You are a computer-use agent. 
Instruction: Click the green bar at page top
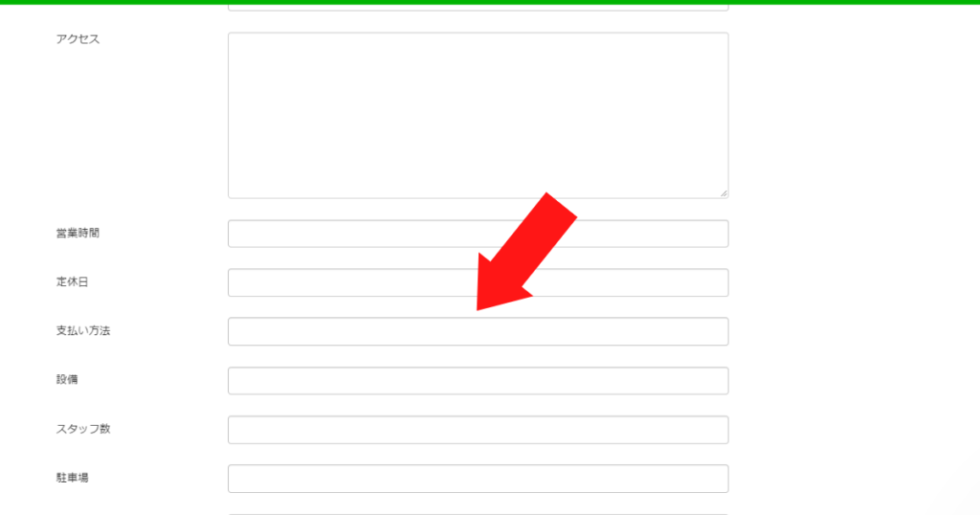pyautogui.click(x=490, y=2)
